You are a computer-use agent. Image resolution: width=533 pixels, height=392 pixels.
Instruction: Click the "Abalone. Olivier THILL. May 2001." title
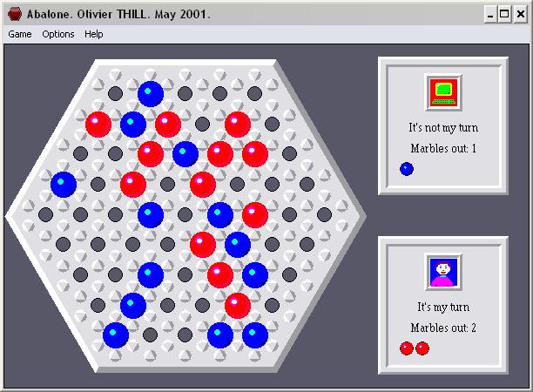tap(118, 14)
